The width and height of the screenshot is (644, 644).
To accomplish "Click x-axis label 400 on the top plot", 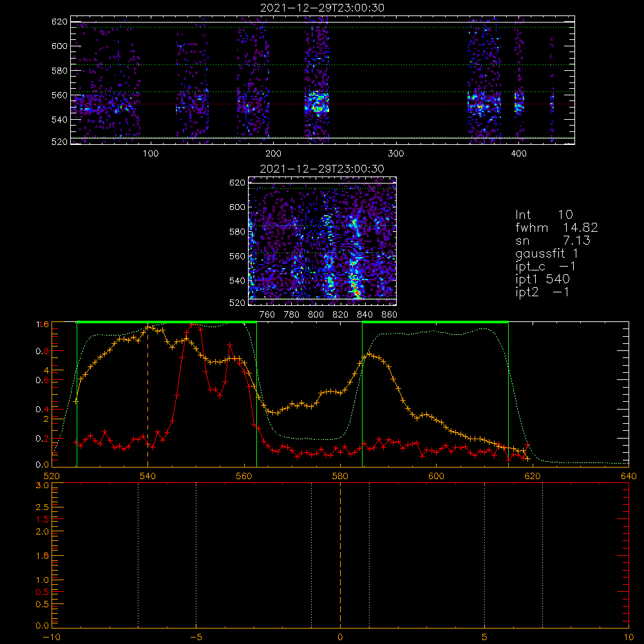I will coord(518,154).
